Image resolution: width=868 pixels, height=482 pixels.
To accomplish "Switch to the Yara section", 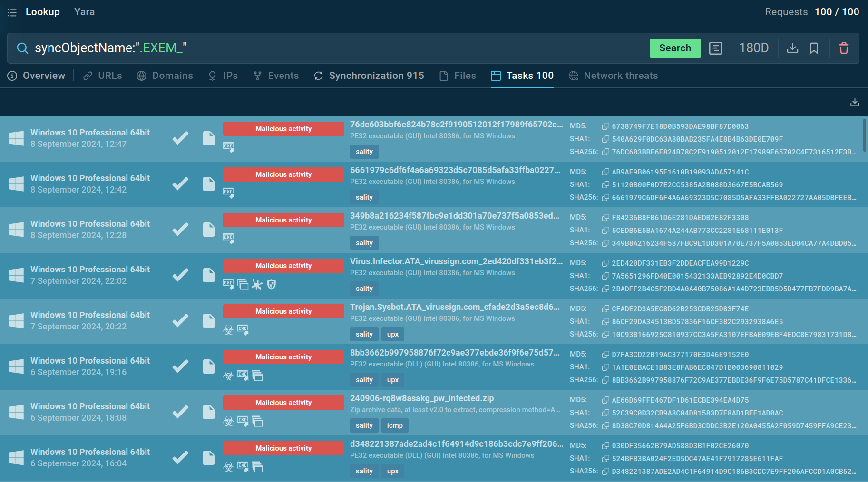I will pos(84,12).
